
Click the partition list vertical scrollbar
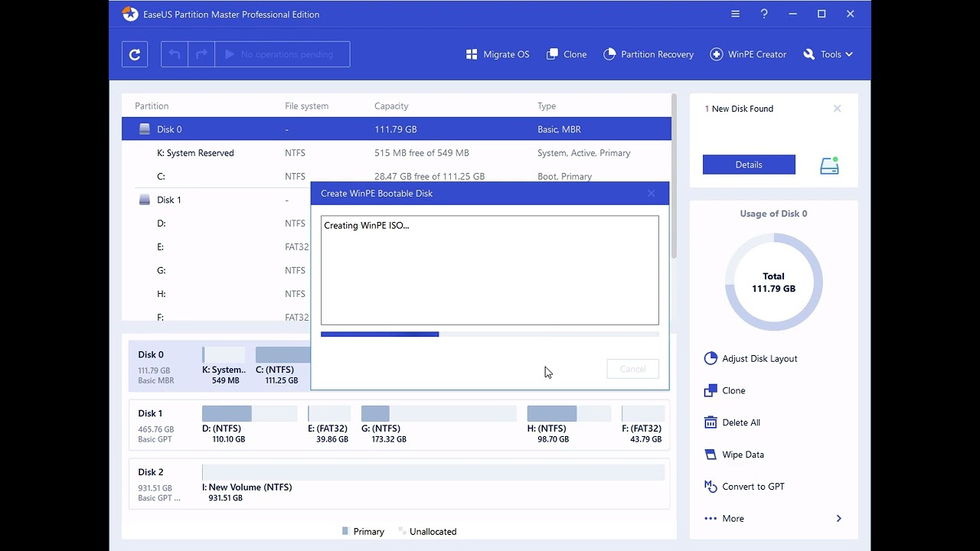(x=674, y=176)
